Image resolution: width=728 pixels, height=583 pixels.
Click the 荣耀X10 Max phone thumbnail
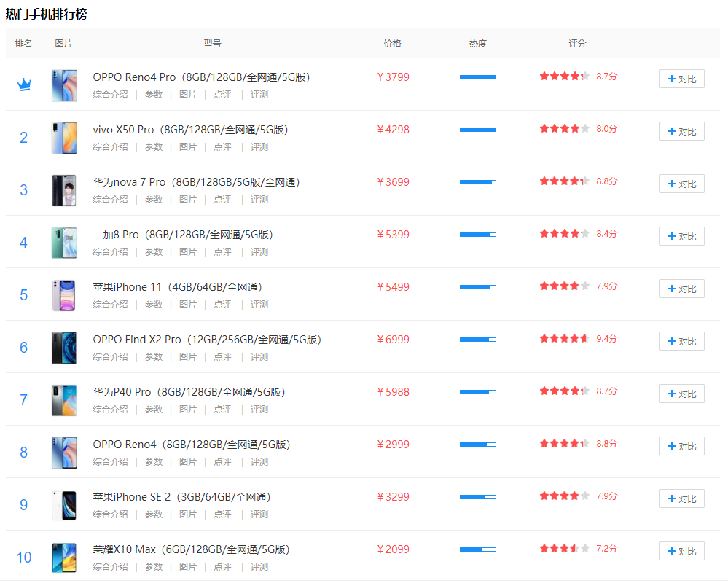click(64, 557)
